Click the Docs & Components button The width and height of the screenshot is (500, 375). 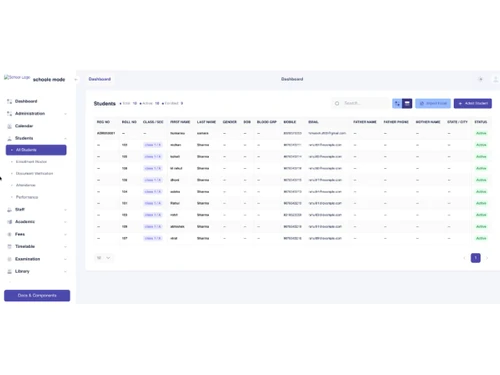coord(37,296)
